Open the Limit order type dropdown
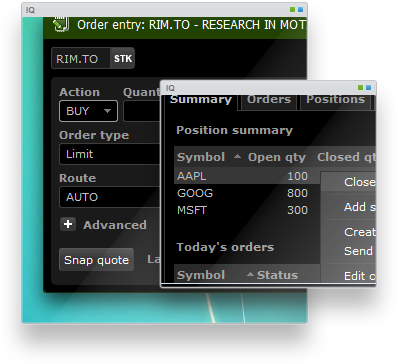Viewport: 398px width, 364px height. click(x=110, y=154)
